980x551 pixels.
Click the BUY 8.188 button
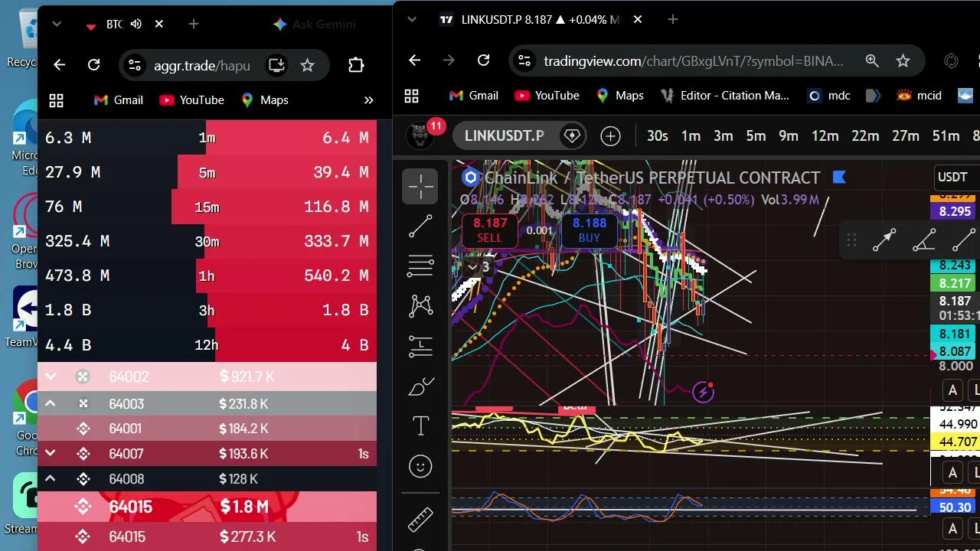coord(590,230)
